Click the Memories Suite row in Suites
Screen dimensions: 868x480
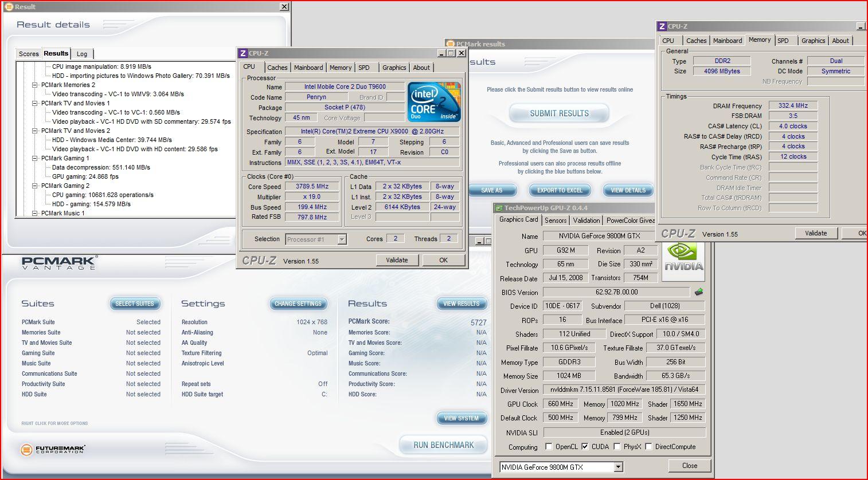click(x=91, y=332)
